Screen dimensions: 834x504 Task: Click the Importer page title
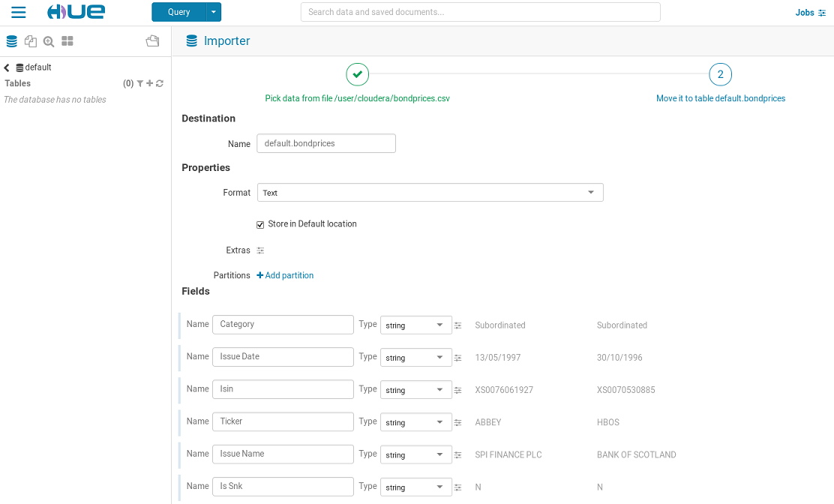227,41
